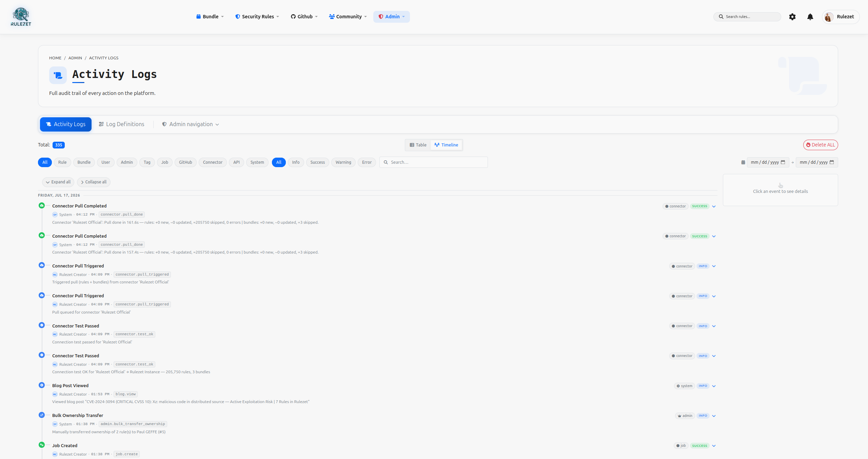868x459 pixels.
Task: Click the Total count badge 335
Action: (x=59, y=145)
